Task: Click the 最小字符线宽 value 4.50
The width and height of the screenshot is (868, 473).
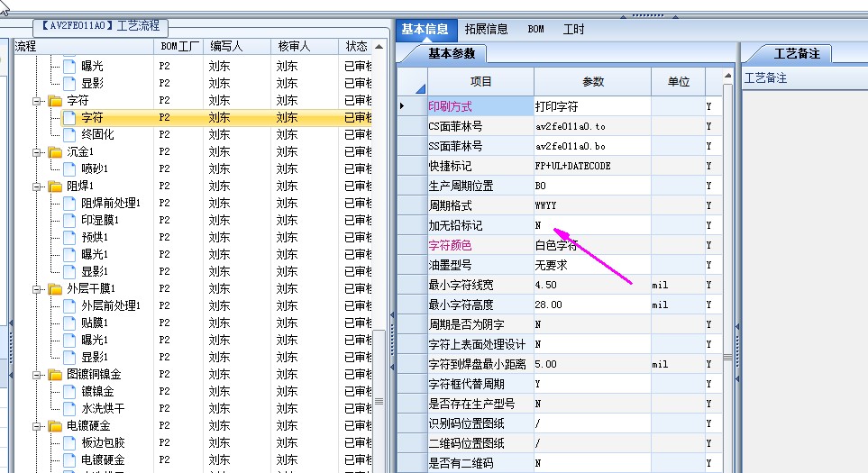Action: point(592,285)
